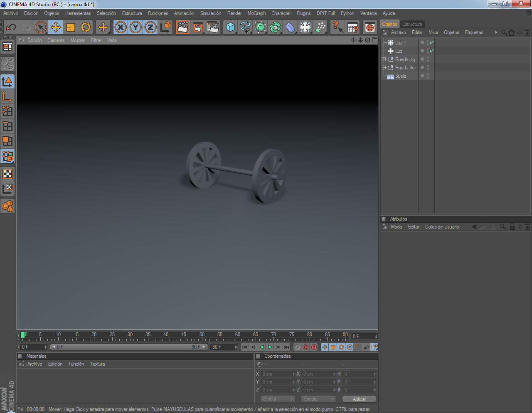Open the green array modeling objects icon
This screenshot has width=532, height=413.
tap(275, 27)
